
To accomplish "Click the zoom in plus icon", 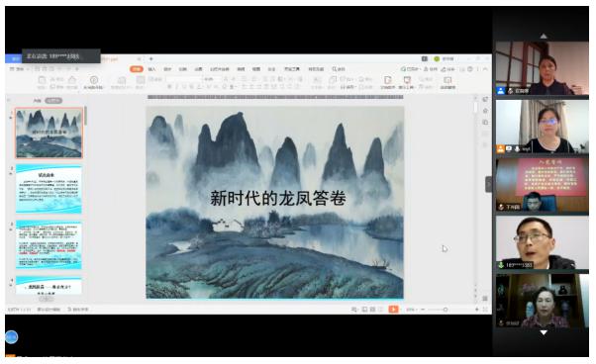I will (476, 310).
